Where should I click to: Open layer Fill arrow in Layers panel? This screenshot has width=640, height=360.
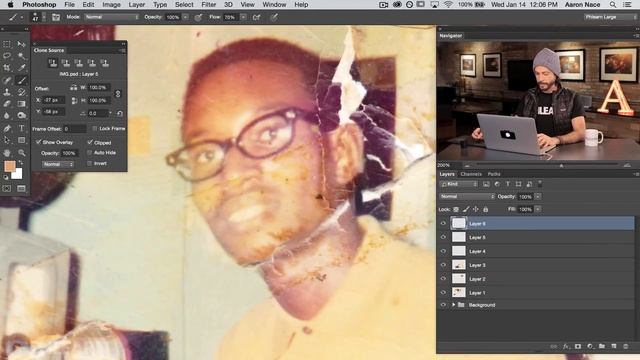click(x=538, y=209)
